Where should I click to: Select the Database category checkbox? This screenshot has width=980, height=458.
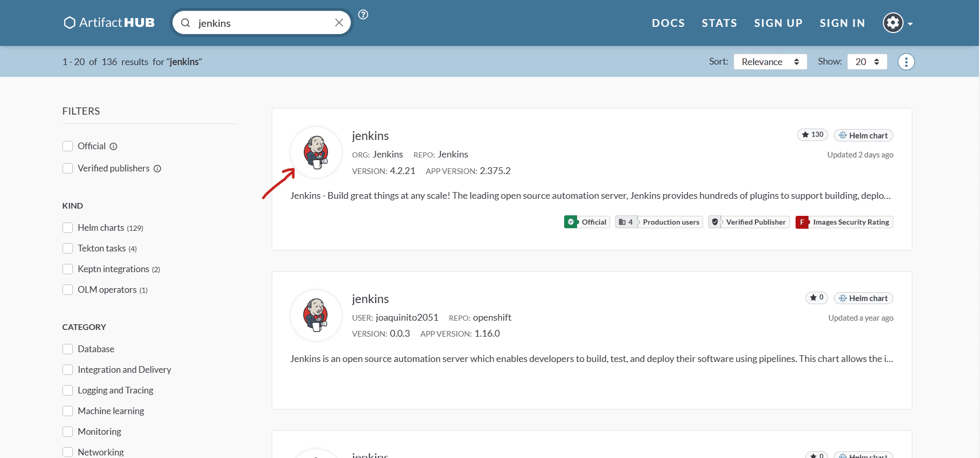click(68, 350)
